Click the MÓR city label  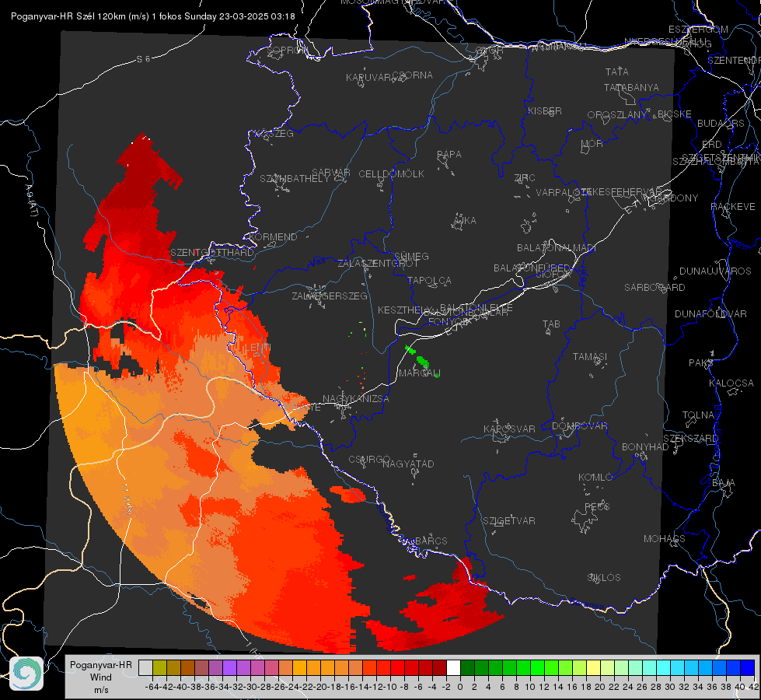point(592,143)
